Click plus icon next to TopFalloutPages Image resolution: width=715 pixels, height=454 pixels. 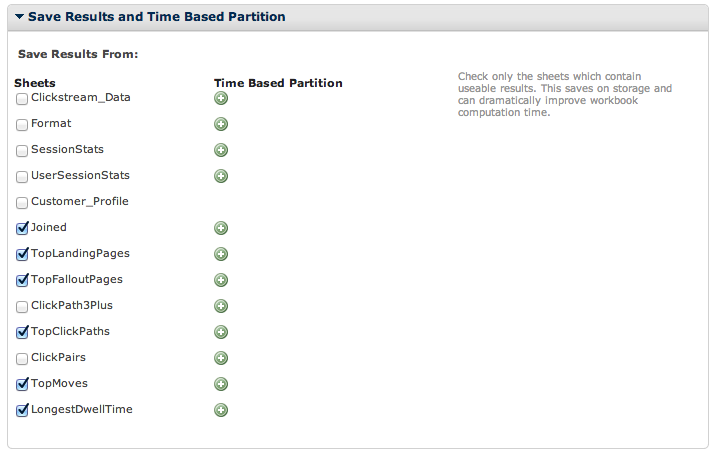[x=221, y=280]
